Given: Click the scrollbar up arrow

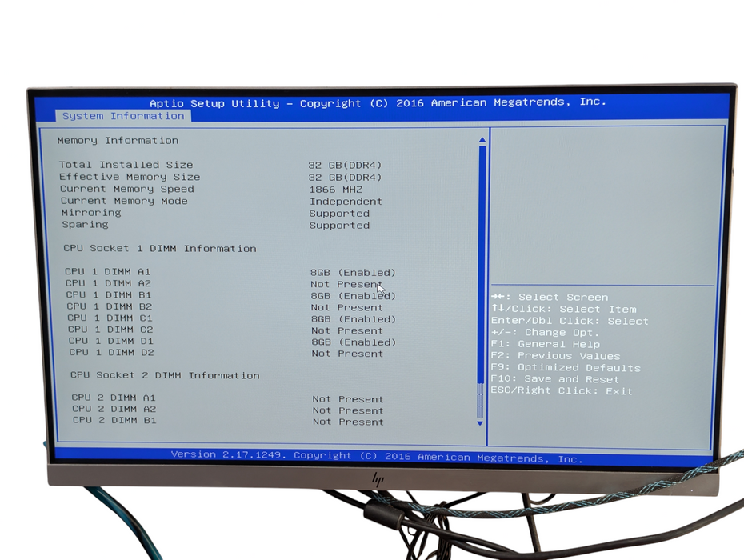Looking at the screenshot, I should 482,140.
